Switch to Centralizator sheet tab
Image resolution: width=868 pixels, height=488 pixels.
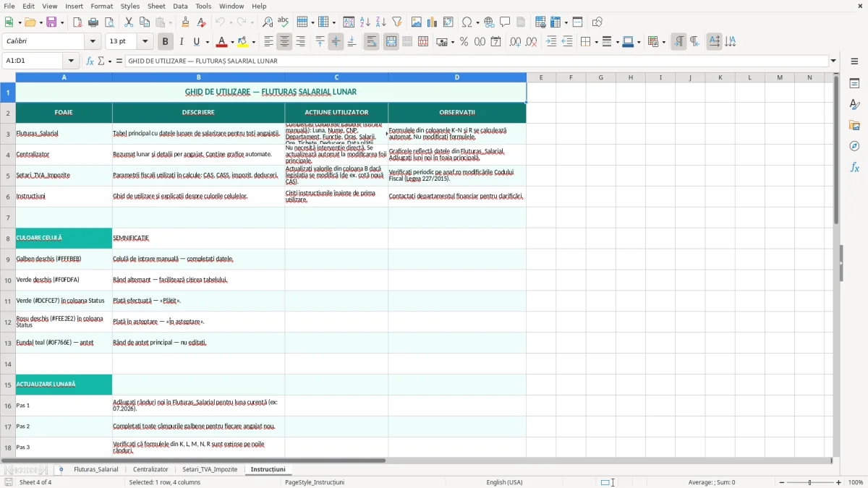150,469
